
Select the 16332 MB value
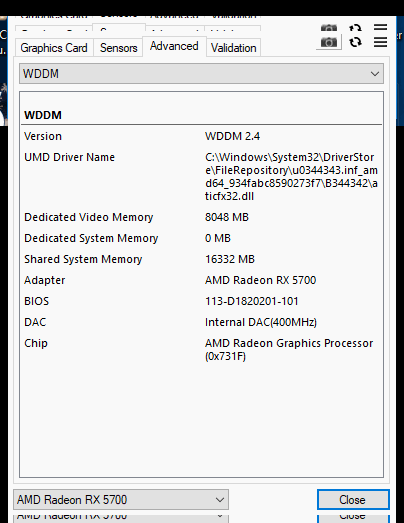230,259
